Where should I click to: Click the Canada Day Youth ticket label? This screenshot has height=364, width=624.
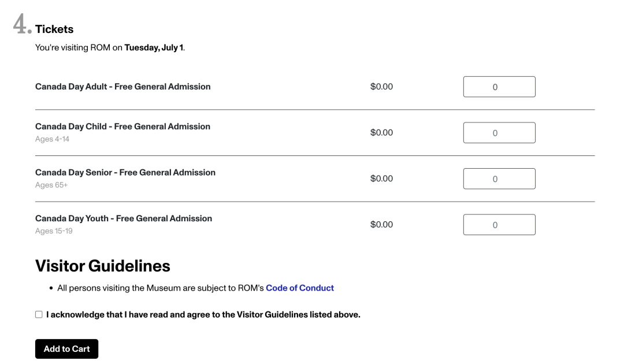point(124,218)
